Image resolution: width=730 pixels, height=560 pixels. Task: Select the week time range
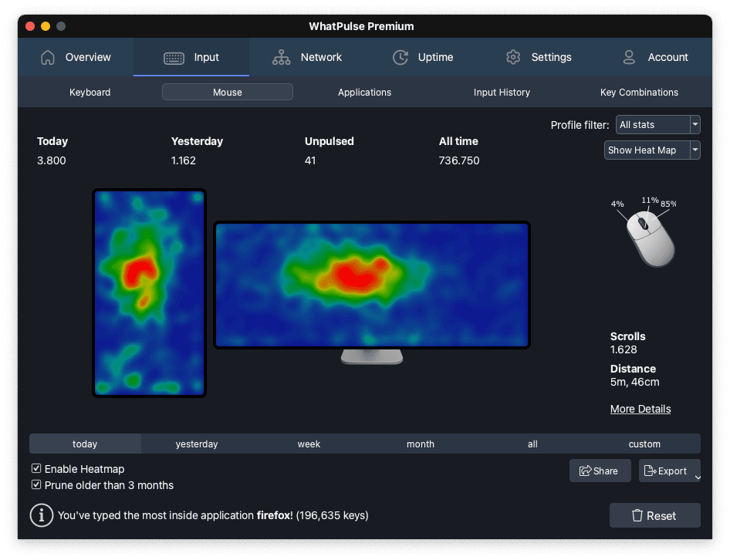(x=309, y=444)
